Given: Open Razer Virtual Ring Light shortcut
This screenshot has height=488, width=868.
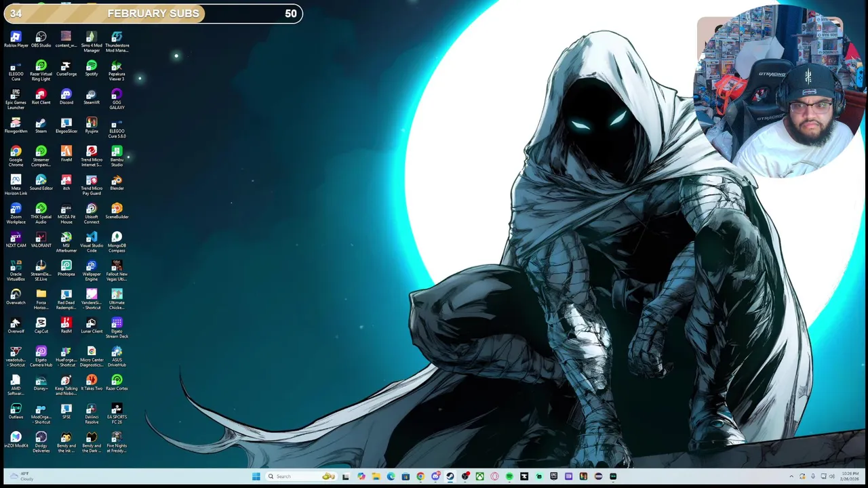Looking at the screenshot, I should tap(41, 70).
